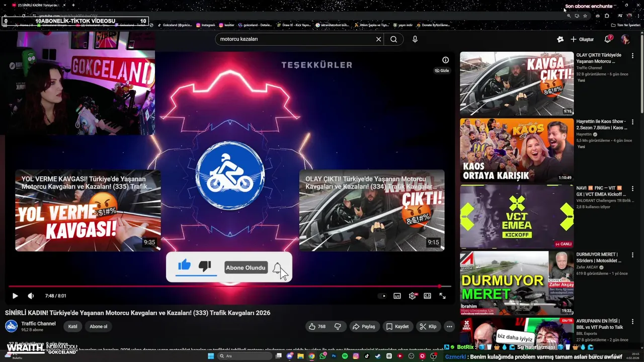Open the OLAY ÇIKTI end-screen video card
Viewport: 644px width, 362px height.
pyautogui.click(x=372, y=210)
